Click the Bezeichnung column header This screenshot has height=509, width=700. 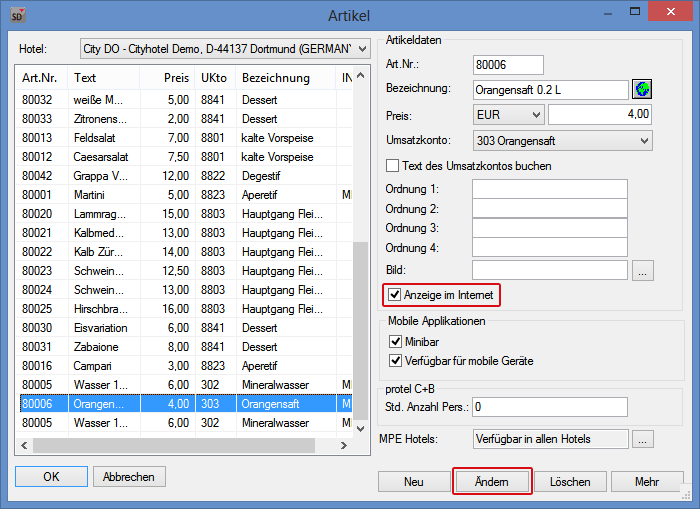pyautogui.click(x=275, y=77)
